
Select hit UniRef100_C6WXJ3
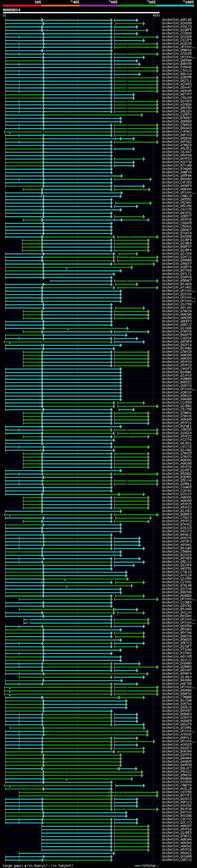[177, 196]
